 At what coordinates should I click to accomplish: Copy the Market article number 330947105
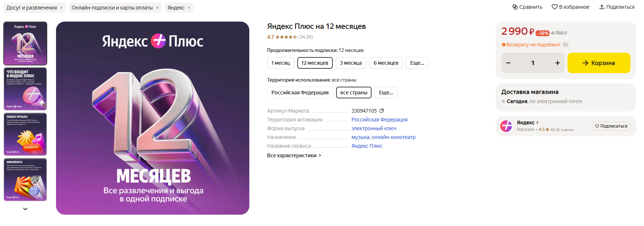click(381, 111)
